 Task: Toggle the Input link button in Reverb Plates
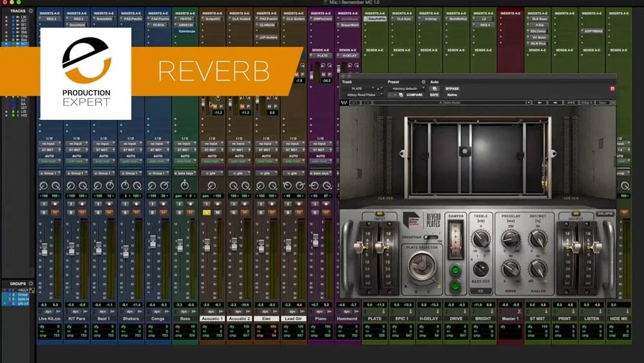click(x=379, y=214)
